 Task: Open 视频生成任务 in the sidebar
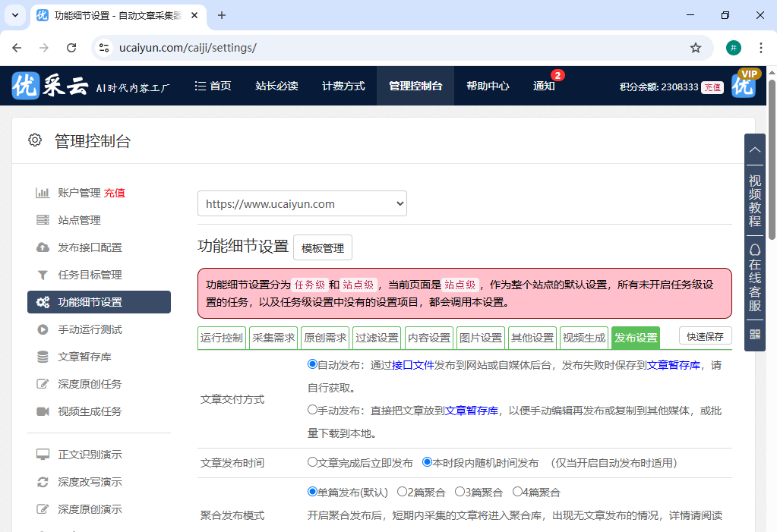[x=90, y=411]
